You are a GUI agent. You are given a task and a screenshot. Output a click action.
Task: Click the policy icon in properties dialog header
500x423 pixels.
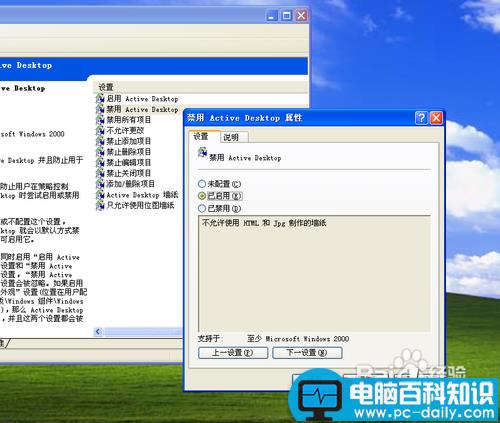pos(202,153)
